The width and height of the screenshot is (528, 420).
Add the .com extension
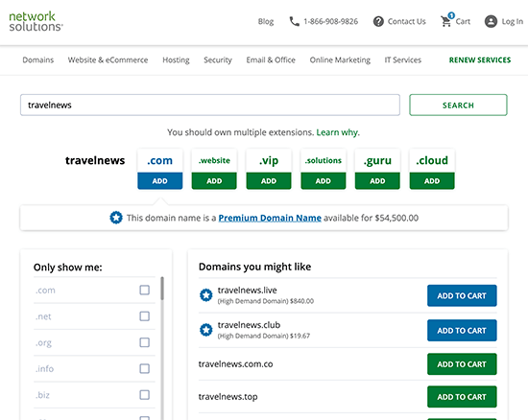(160, 181)
